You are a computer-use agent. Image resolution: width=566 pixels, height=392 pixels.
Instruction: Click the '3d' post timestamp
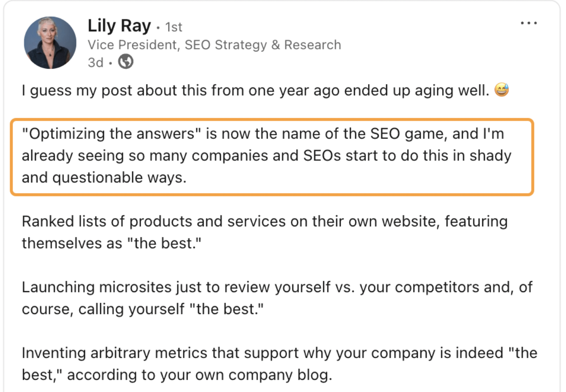(95, 62)
